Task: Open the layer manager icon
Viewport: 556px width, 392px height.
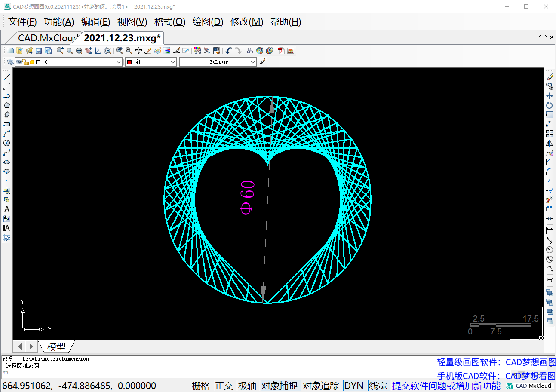Action: pyautogui.click(x=10, y=62)
